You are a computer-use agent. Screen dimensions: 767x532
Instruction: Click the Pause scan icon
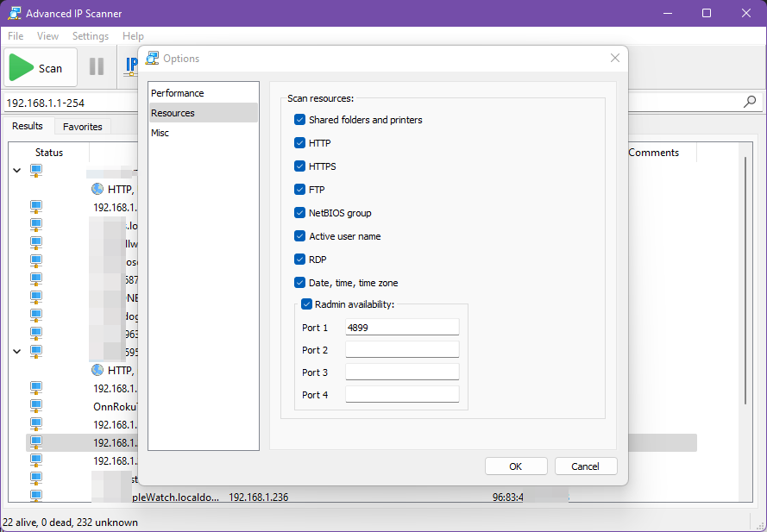97,66
